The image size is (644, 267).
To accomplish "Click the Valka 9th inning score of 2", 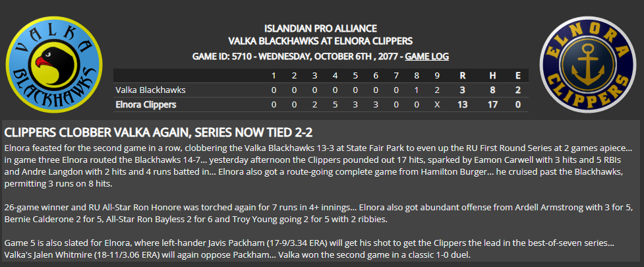I will (x=437, y=90).
